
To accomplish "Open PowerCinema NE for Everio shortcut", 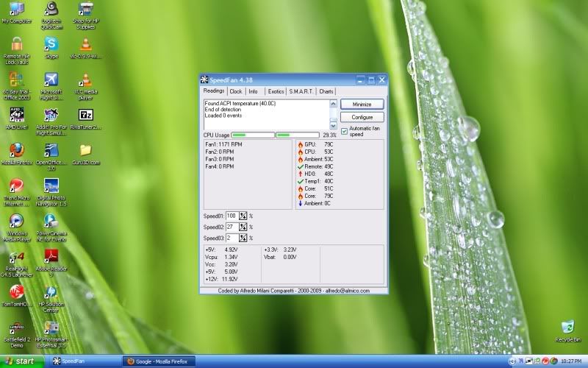I will tap(51, 227).
